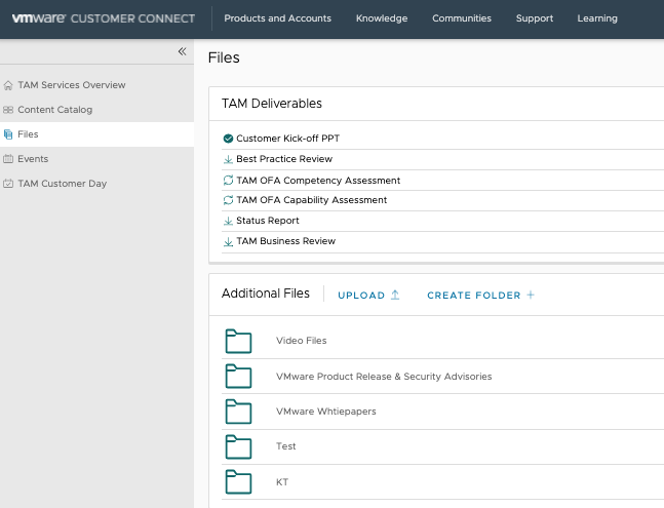Click the Create Folder button
Image resolution: width=664 pixels, height=508 pixels.
pos(480,295)
